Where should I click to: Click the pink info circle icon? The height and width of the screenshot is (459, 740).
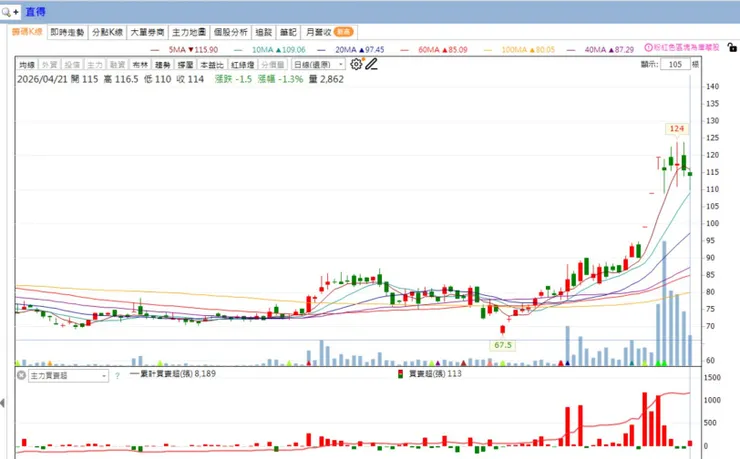[x=648, y=48]
